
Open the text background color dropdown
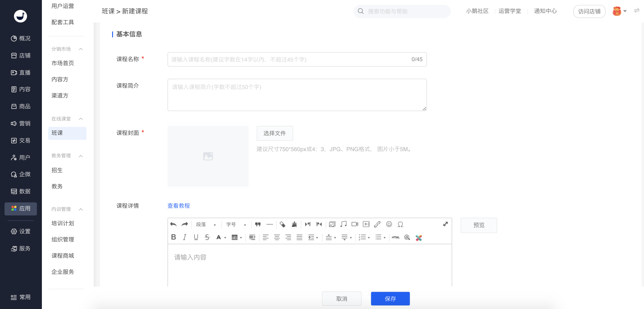241,238
